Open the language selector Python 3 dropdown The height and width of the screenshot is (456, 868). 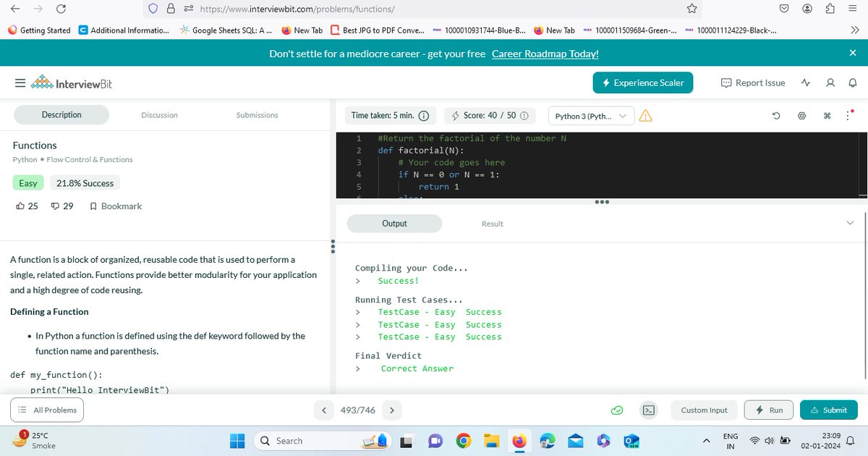coord(591,116)
